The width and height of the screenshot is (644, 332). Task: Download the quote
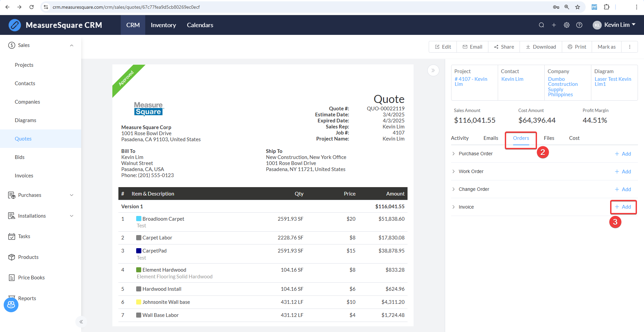541,47
